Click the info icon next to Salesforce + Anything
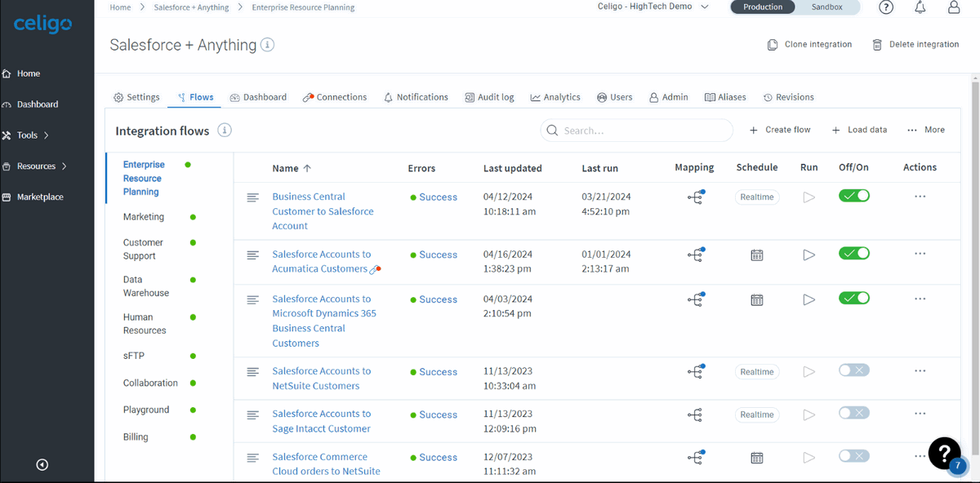The image size is (980, 483). pyautogui.click(x=268, y=45)
